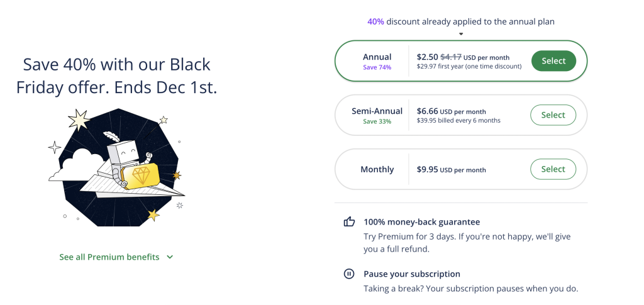644x305 pixels.
Task: Select the Semi-Annual plan button
Action: (553, 115)
